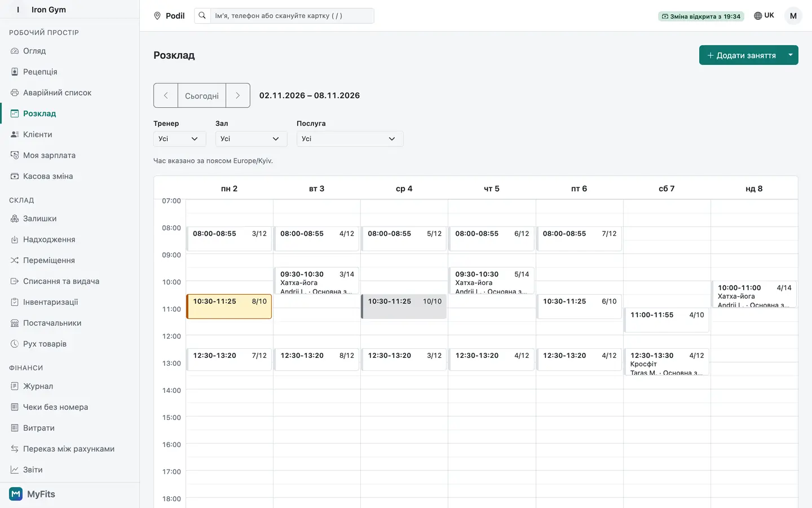The image size is (812, 508).
Task: Open the UK language selector
Action: [x=764, y=16]
